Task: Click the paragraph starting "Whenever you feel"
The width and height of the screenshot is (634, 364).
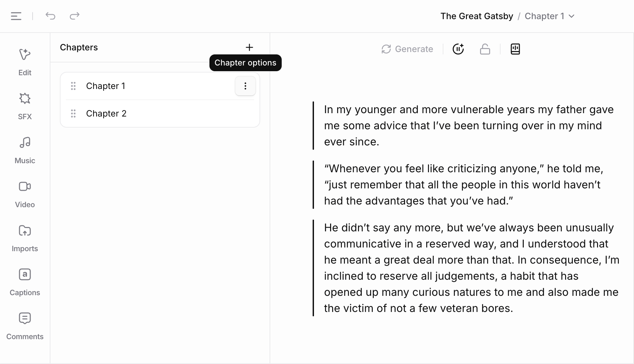Action: pyautogui.click(x=463, y=185)
